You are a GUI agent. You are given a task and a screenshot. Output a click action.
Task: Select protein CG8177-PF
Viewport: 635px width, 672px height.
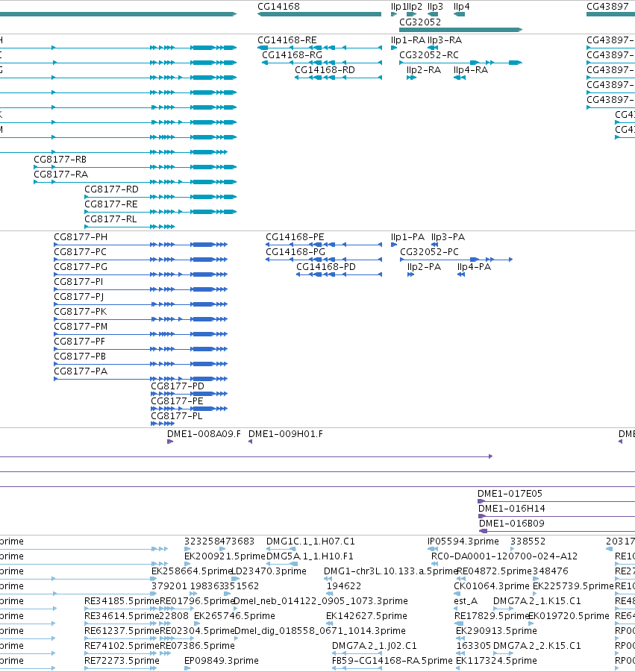[80, 342]
